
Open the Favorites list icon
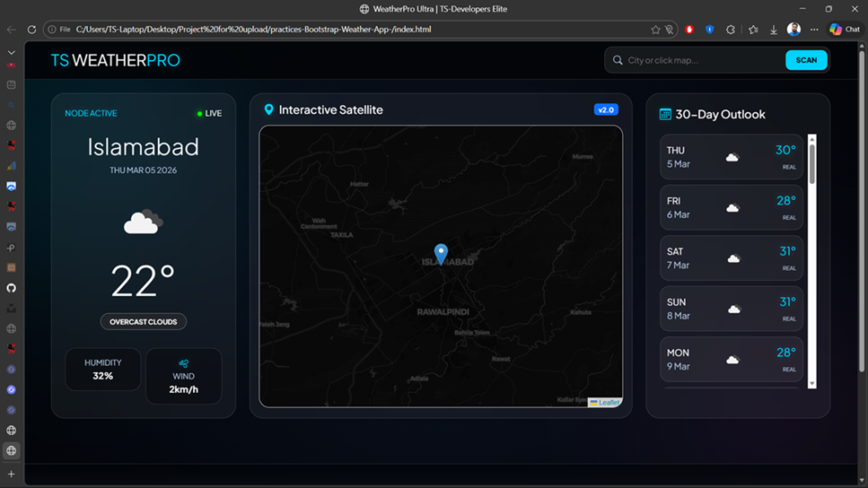(753, 30)
